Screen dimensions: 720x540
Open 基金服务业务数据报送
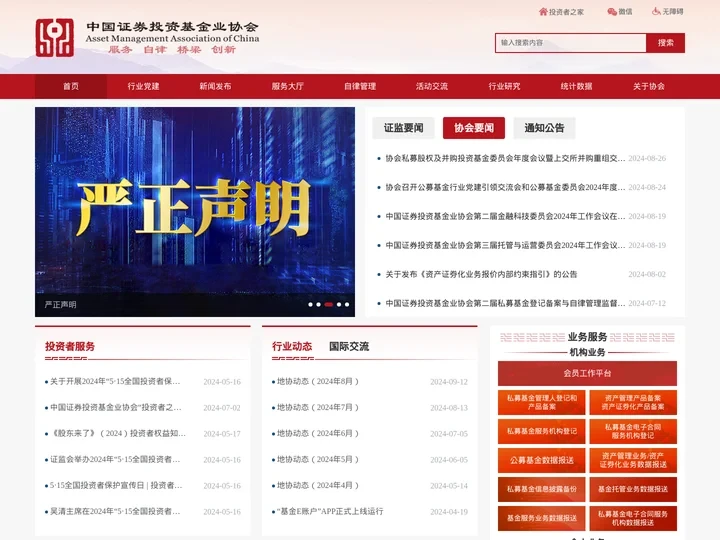[x=542, y=518]
